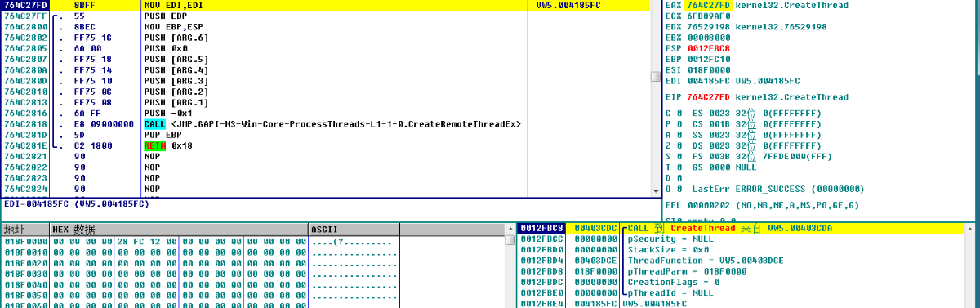Click the HEX 数据 column header

(180, 230)
